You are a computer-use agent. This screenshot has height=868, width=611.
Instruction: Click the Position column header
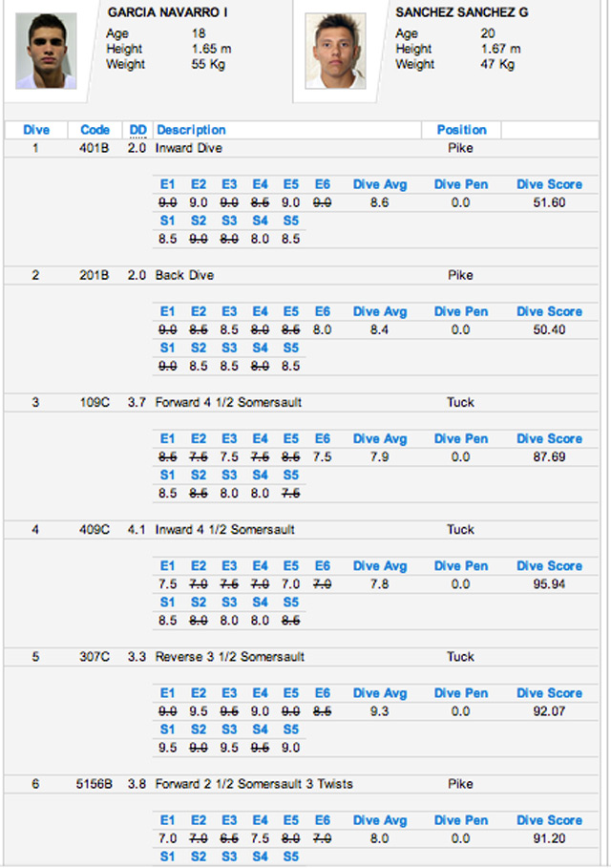point(461,130)
